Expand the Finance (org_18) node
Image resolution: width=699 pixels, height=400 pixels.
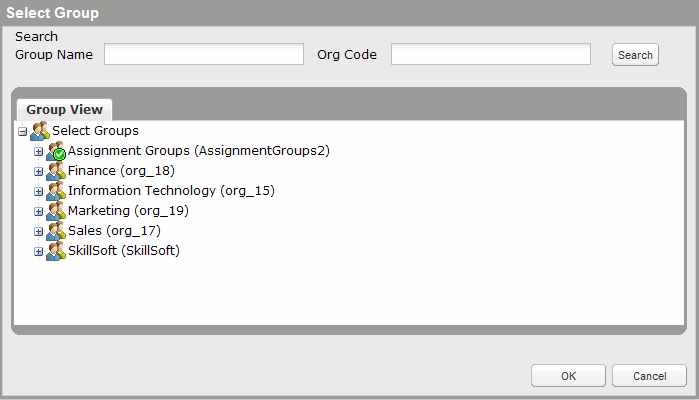(x=38, y=172)
